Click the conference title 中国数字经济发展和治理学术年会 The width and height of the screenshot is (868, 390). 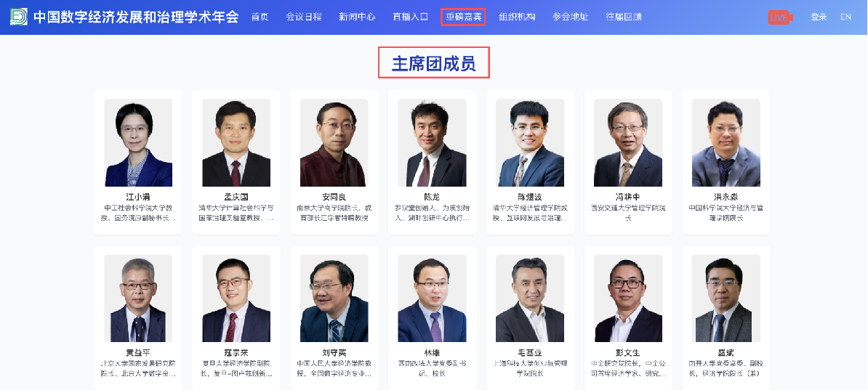pos(136,17)
